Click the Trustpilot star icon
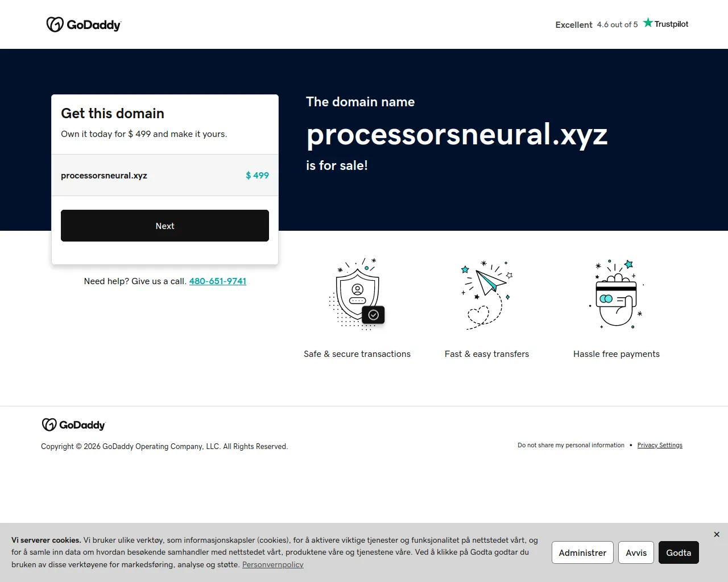The height and width of the screenshot is (582, 728). point(648,23)
